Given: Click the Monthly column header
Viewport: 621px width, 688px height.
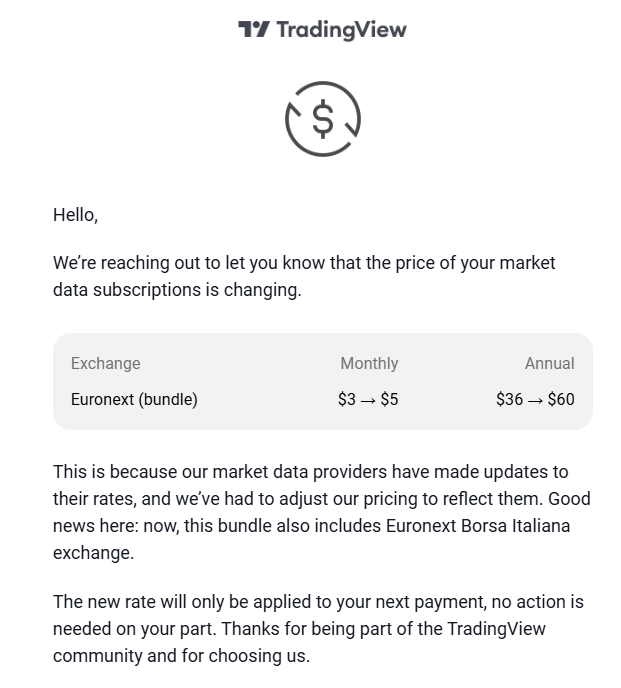Looking at the screenshot, I should click(370, 363).
